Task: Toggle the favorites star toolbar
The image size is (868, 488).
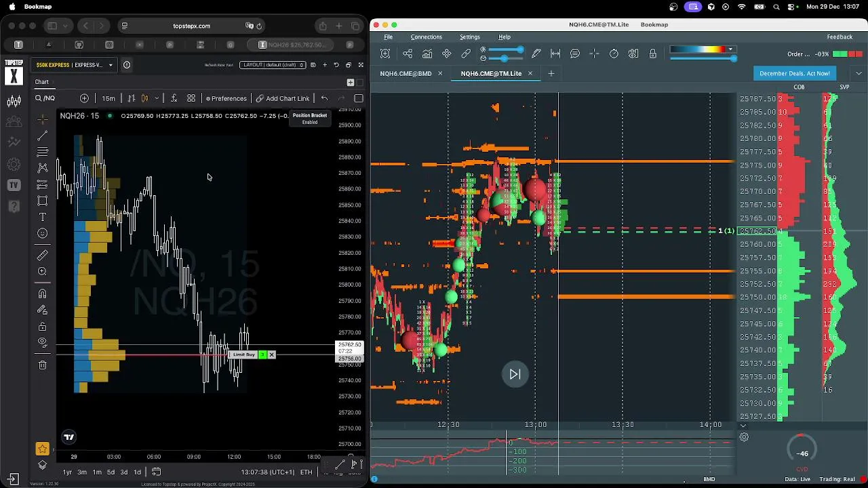Action: coord(42,449)
